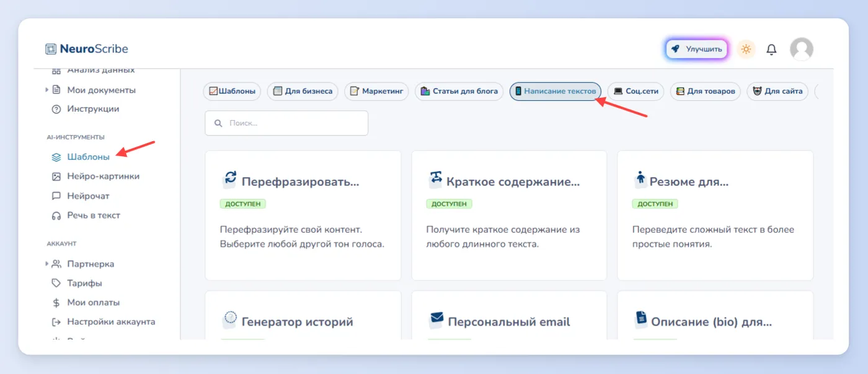Open the notifications bell

click(771, 49)
